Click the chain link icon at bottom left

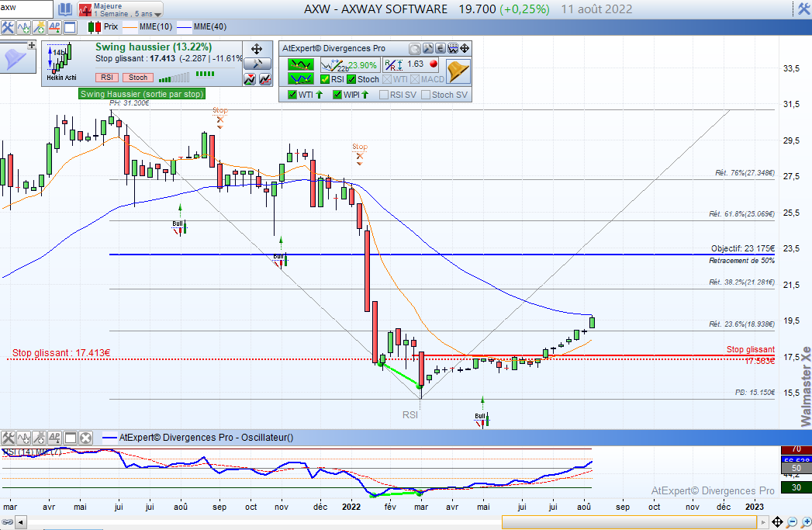click(7, 521)
